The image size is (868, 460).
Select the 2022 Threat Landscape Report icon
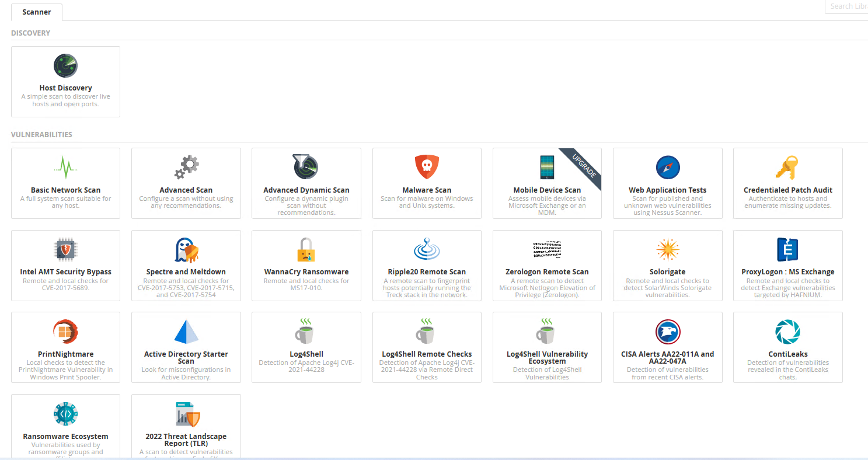click(x=187, y=414)
